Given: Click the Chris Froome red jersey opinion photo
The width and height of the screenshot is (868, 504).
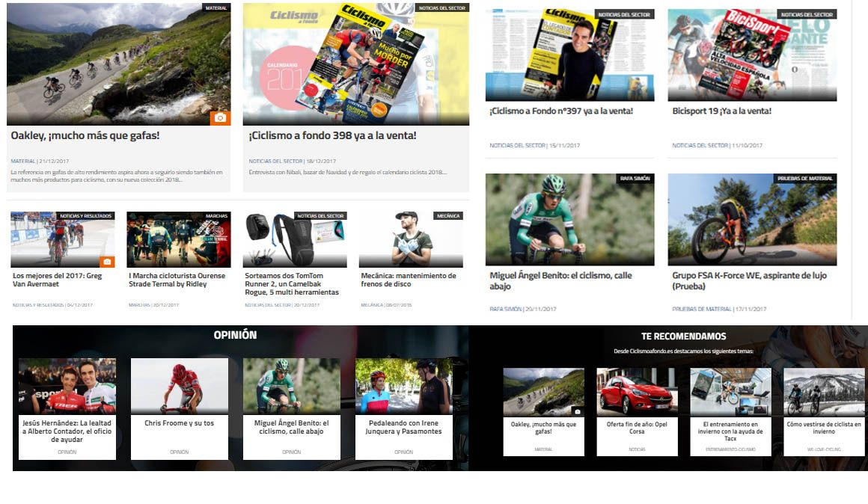Looking at the screenshot, I should 180,386.
